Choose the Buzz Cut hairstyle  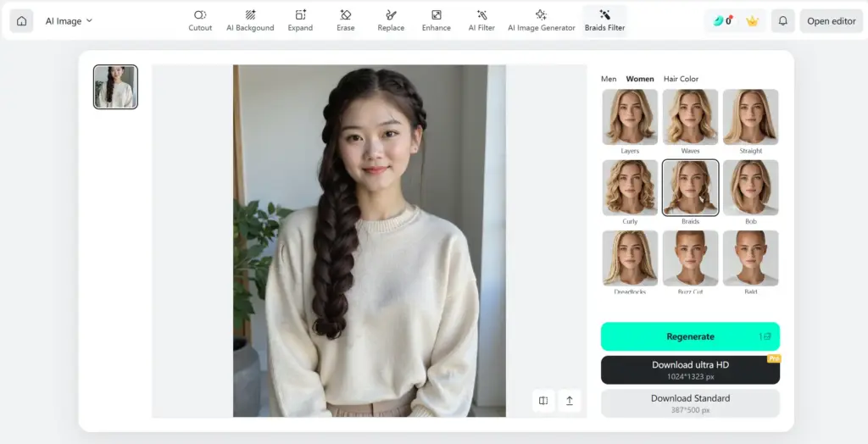690,258
